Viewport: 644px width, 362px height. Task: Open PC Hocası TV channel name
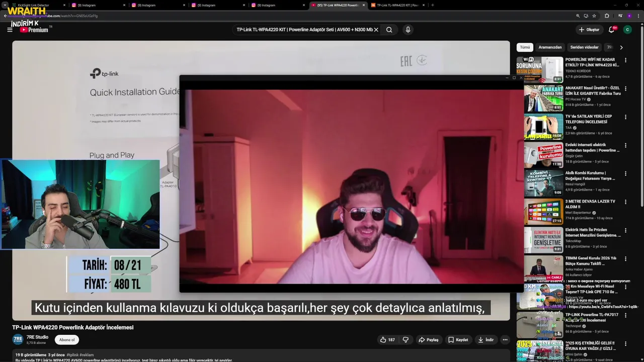(x=576, y=99)
